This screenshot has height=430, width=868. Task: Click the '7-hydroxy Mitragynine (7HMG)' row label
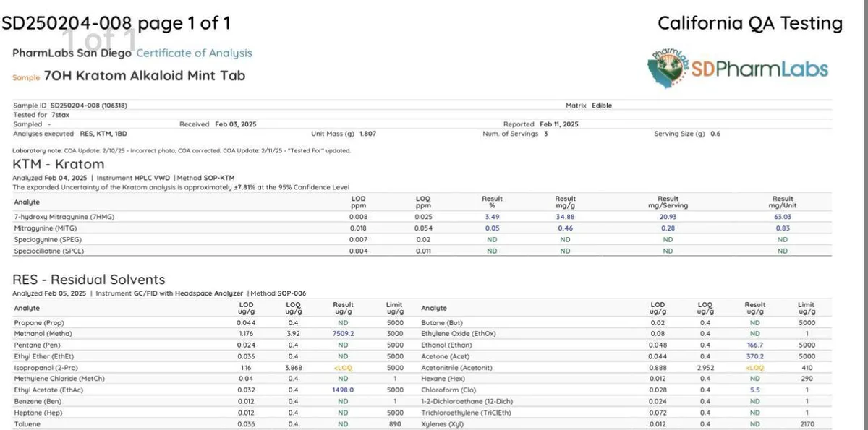(64, 217)
